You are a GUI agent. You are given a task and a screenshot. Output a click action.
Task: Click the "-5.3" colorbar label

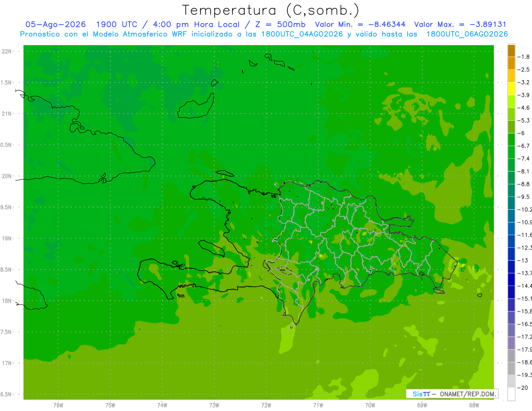(x=524, y=121)
